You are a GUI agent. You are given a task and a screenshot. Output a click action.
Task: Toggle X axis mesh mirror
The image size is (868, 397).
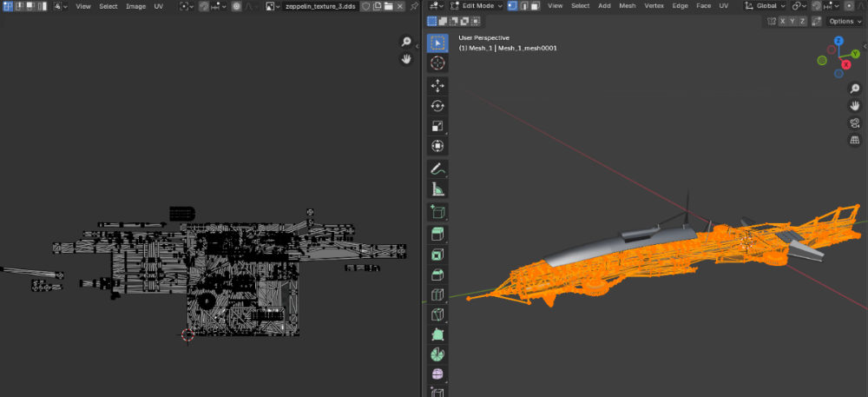click(x=783, y=21)
